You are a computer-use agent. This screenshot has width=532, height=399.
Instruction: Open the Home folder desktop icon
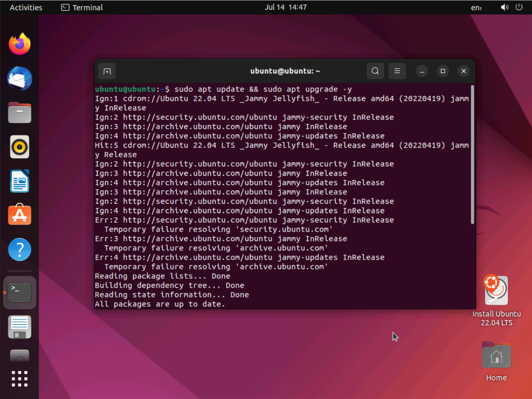(496, 361)
